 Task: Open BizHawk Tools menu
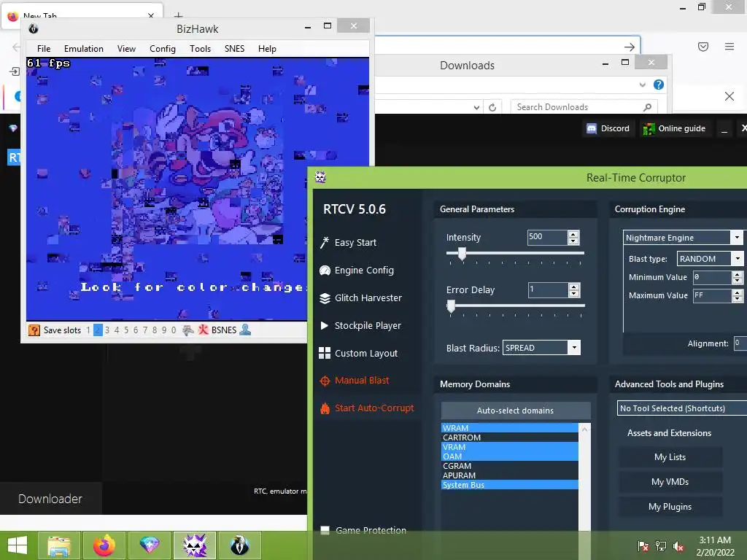coord(200,49)
